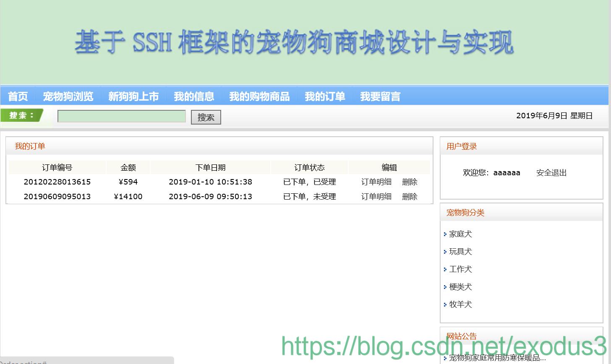Open 我的订单 navigation item
The image size is (611, 364).
[325, 96]
